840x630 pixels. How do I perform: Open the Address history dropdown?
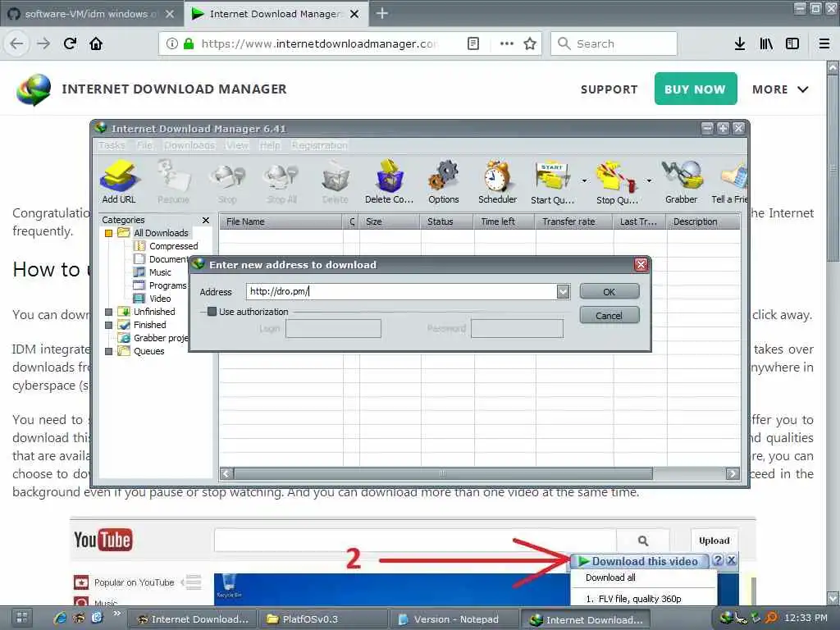click(563, 291)
